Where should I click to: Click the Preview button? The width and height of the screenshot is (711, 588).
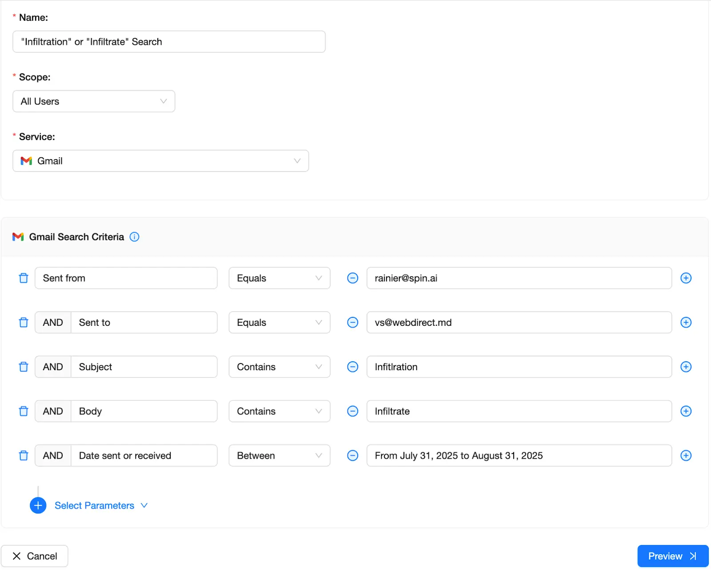tap(672, 556)
